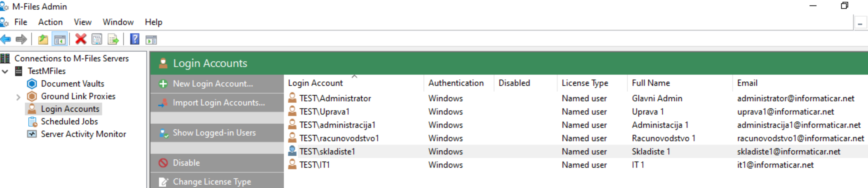Viewport: 868px width, 188px height.
Task: Select the TEST\Administrator account row
Action: [576, 98]
